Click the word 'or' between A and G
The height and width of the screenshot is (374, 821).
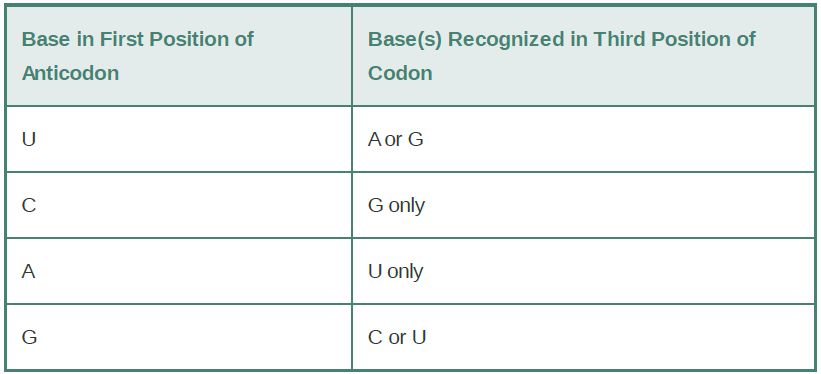394,140
